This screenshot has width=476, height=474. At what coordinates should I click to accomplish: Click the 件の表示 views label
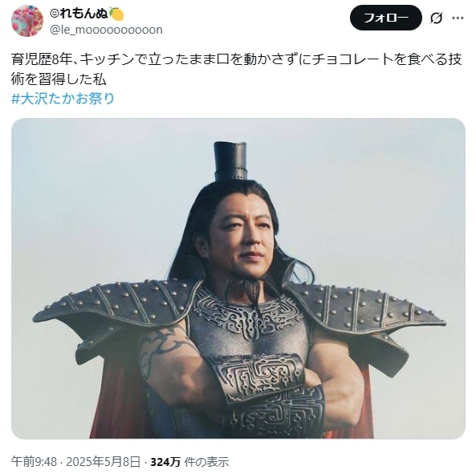pyautogui.click(x=206, y=462)
